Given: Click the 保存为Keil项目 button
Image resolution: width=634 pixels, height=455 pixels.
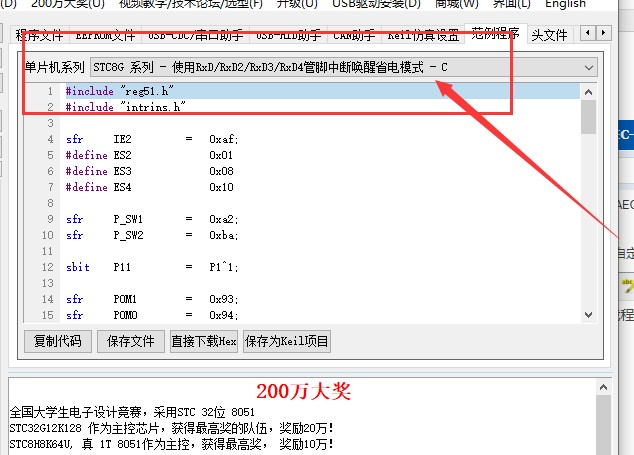Looking at the screenshot, I should coord(287,341).
